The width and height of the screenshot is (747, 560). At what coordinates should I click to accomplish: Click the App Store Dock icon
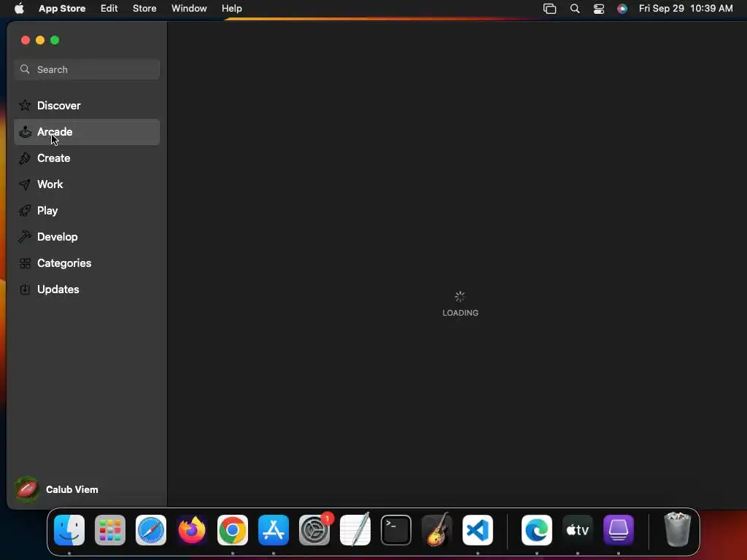pyautogui.click(x=274, y=530)
